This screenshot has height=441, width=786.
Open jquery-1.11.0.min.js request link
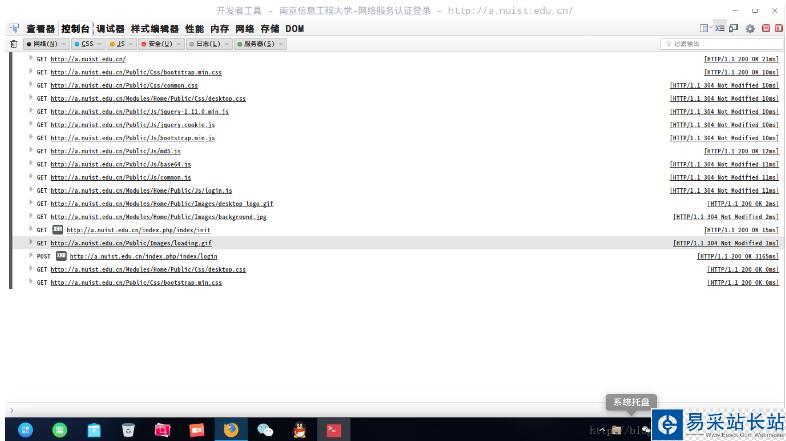pos(139,111)
